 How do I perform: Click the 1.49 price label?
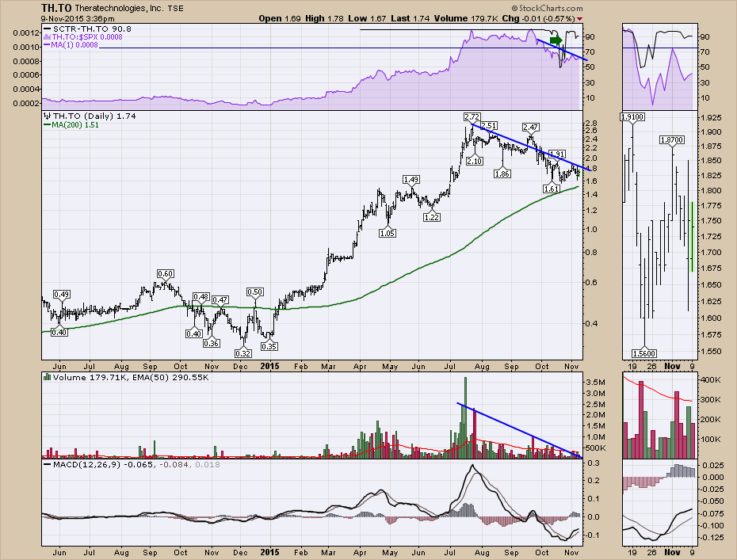coord(411,180)
